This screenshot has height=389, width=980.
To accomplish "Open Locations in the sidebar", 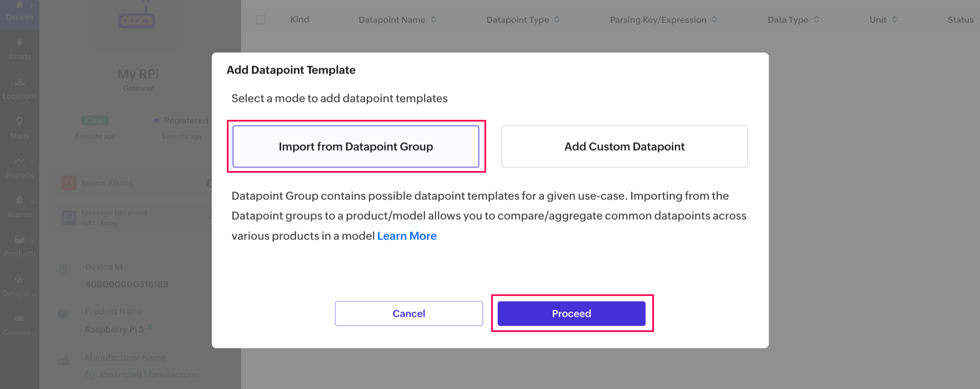I will pos(20,88).
